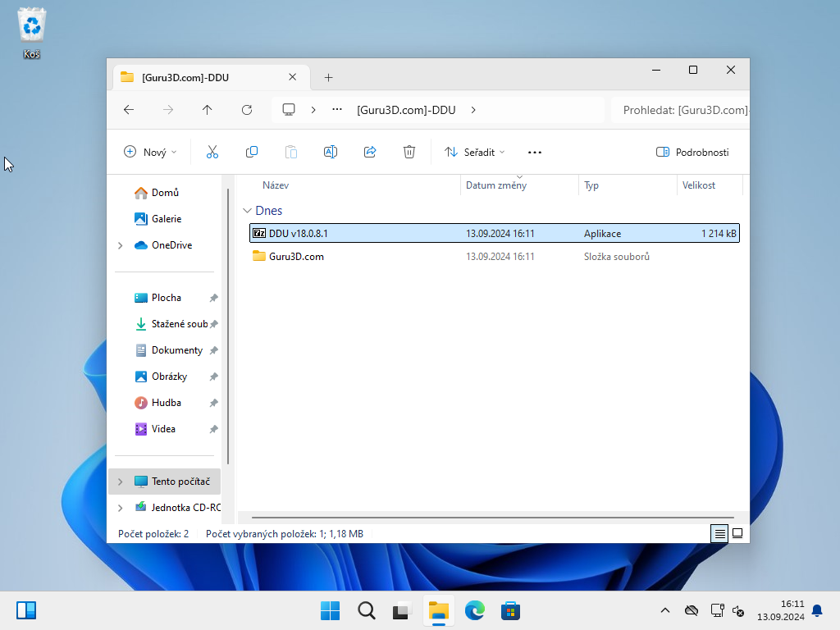Refresh the current folder view
The width and height of the screenshot is (840, 630).
click(247, 110)
